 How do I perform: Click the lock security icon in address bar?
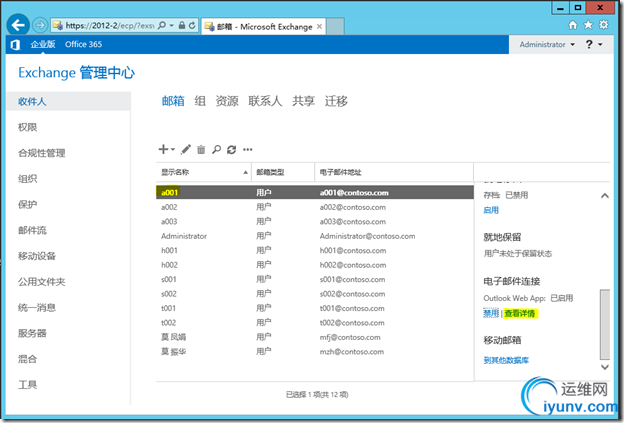point(182,25)
